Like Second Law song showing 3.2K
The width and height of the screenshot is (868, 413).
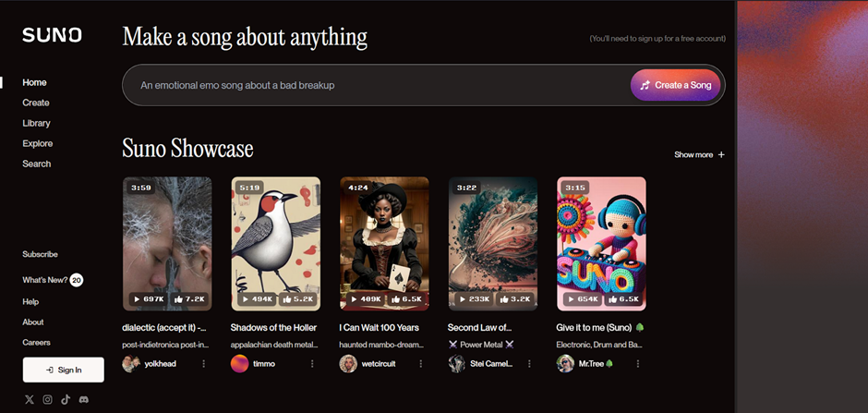(515, 299)
